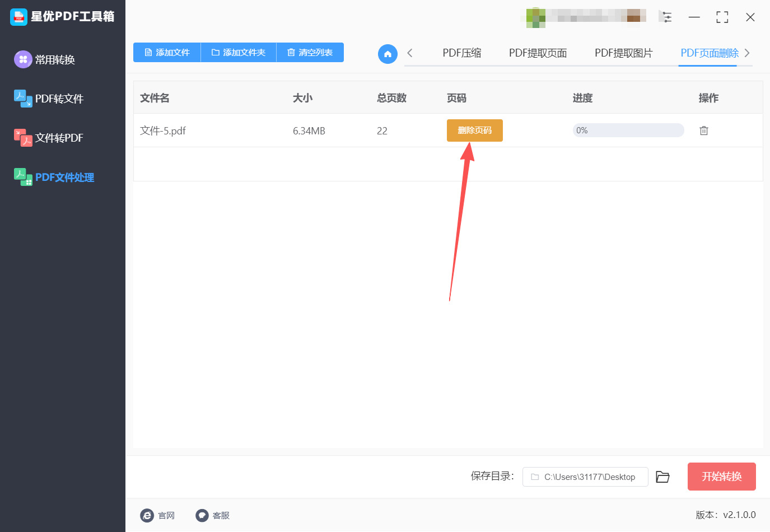Start conversion with 开始转换 button
770x532 pixels.
[722, 477]
